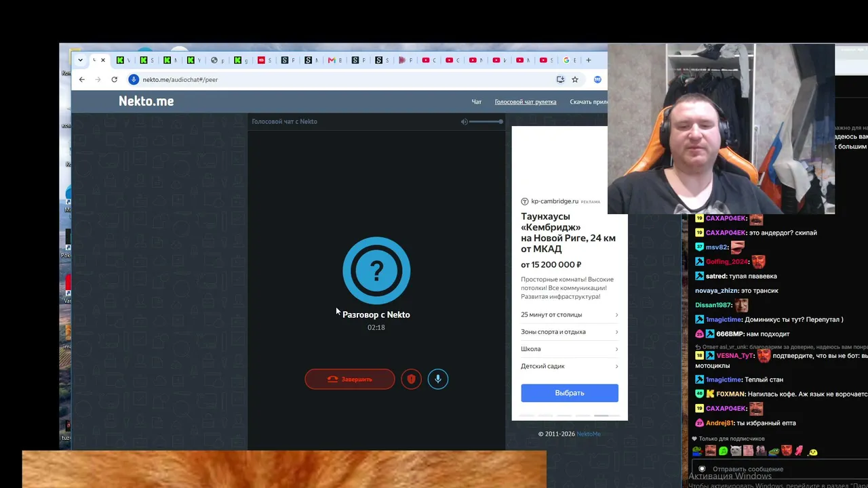The width and height of the screenshot is (868, 488).
Task: Switch to the tab with globe icon
Action: 218,60
